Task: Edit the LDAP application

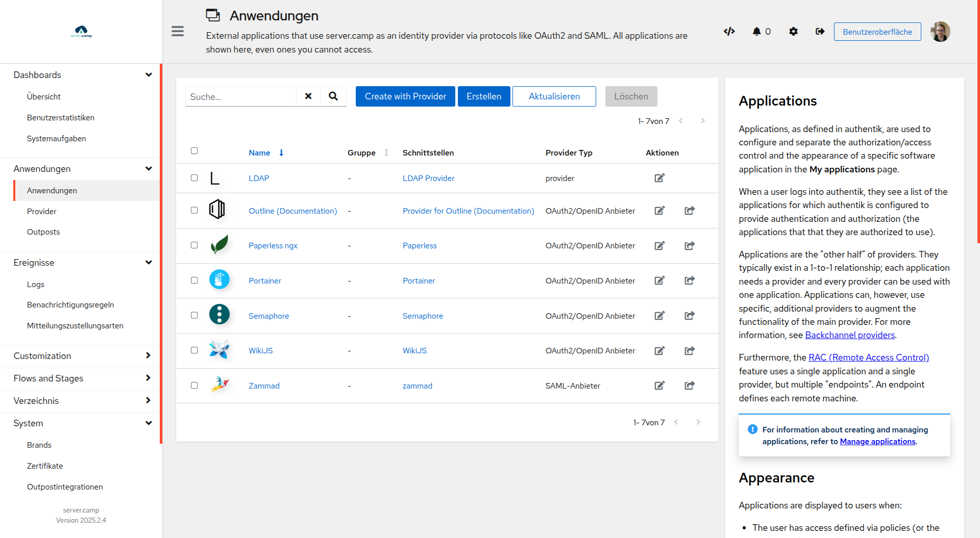Action: [659, 178]
